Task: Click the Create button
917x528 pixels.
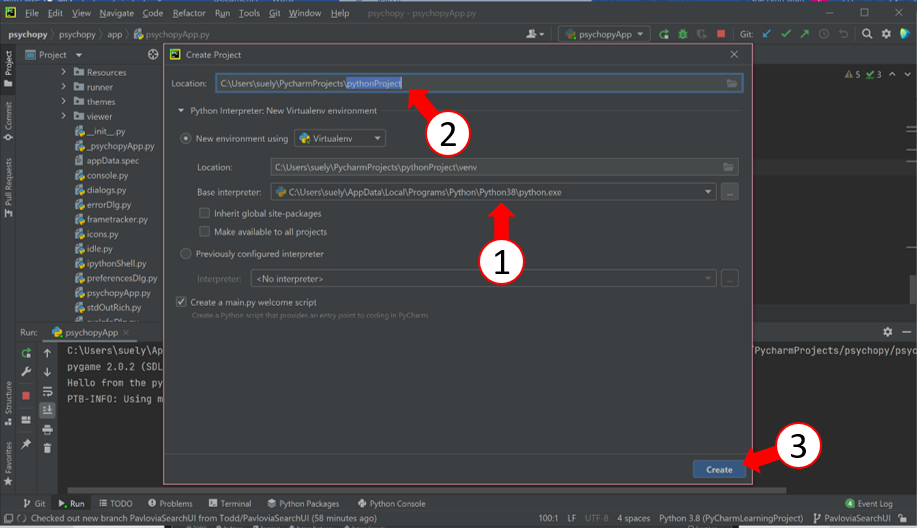Action: pos(719,470)
